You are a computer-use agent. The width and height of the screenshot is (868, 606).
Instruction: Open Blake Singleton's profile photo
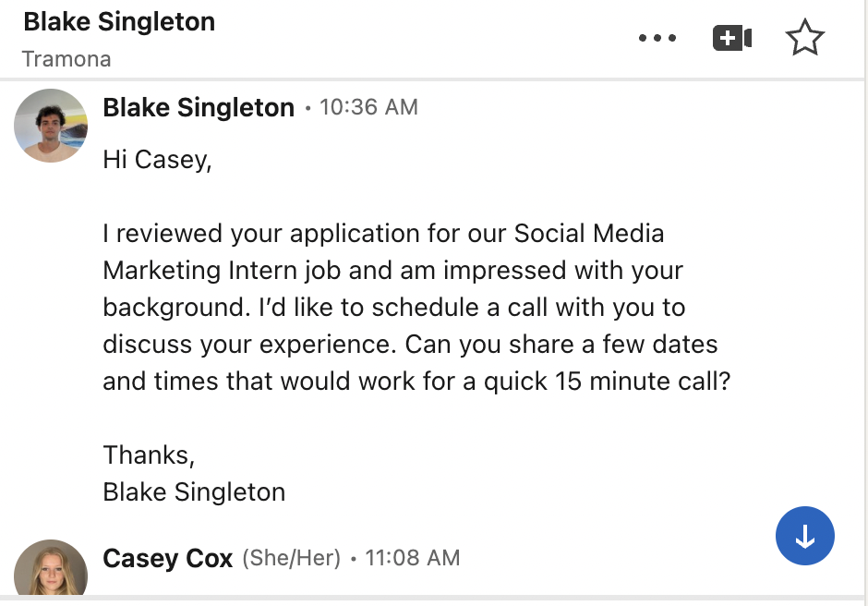51,126
